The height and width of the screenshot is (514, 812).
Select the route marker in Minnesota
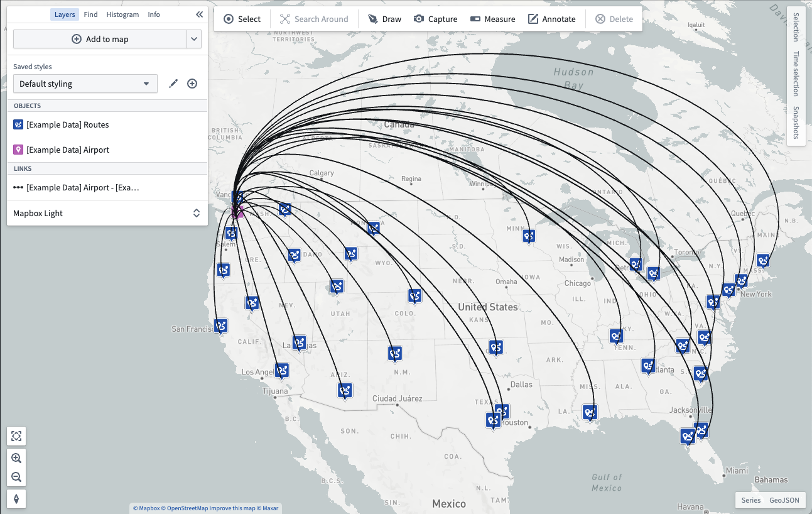(529, 236)
